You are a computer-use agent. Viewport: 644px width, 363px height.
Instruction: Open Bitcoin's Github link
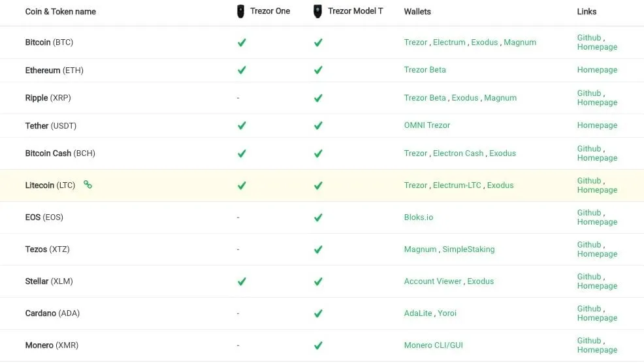click(589, 38)
